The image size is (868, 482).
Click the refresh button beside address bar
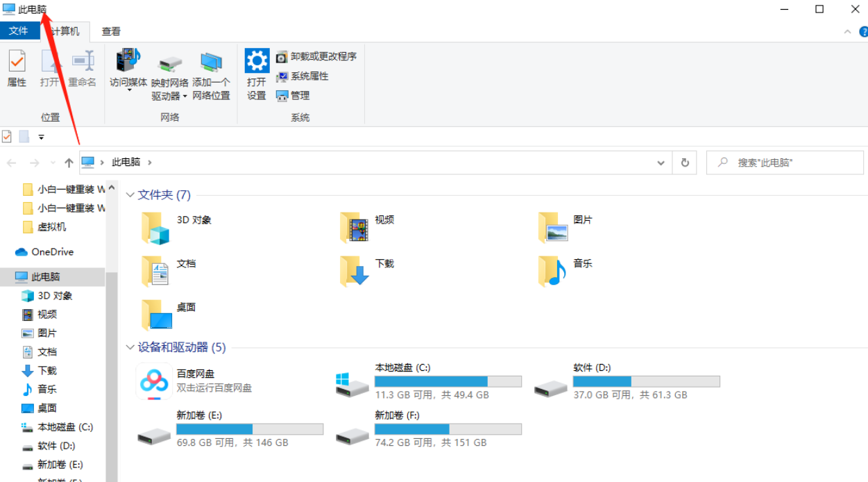685,163
